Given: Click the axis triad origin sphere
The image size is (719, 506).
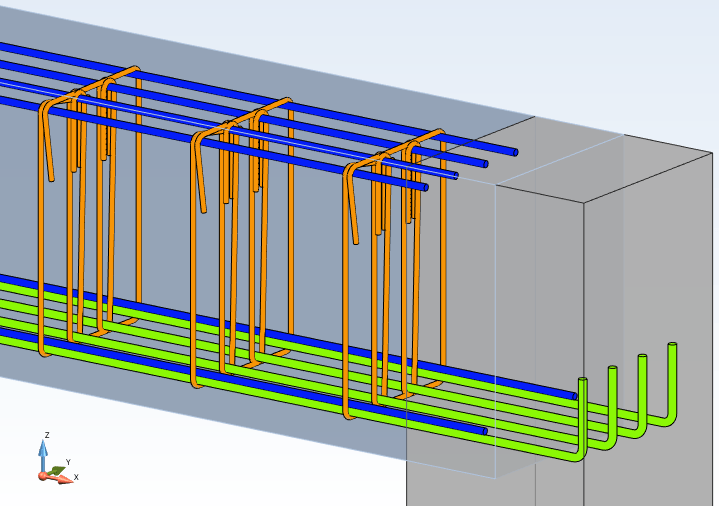Looking at the screenshot, I should [43, 475].
